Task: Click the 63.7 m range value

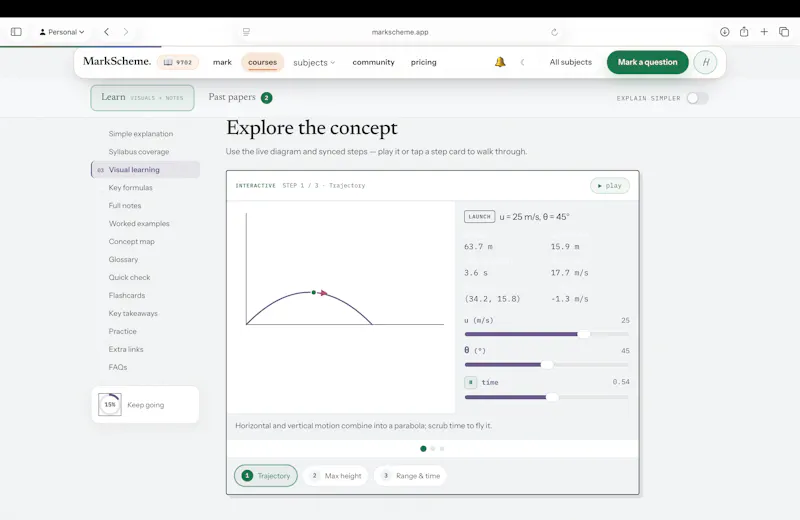Action: tap(478, 246)
